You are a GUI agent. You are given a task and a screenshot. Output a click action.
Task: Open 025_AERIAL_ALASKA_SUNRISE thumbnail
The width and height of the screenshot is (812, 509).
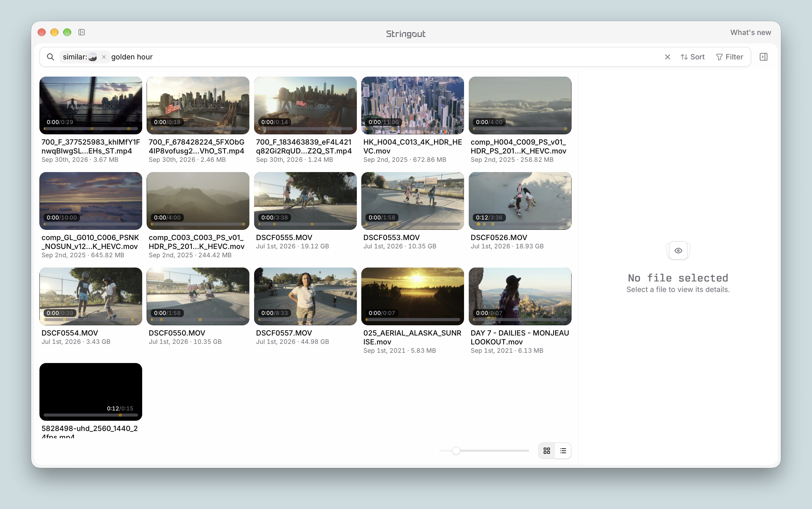pos(413,296)
